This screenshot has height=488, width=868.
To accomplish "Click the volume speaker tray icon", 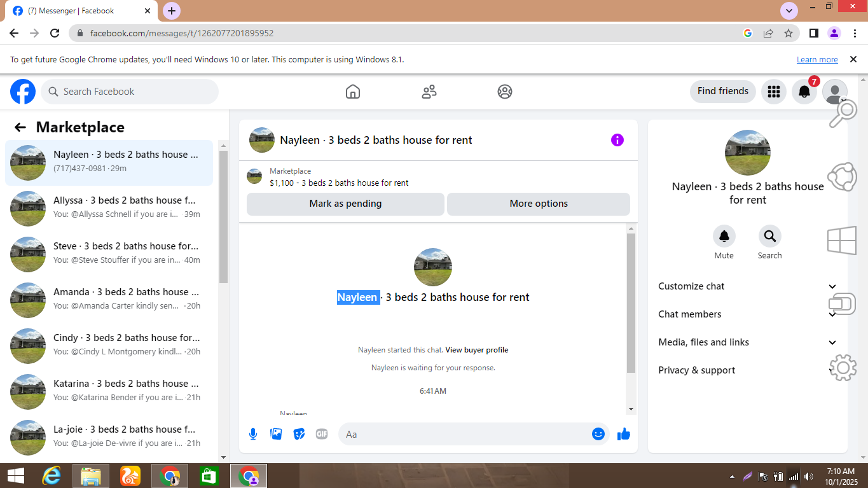I will [x=809, y=476].
